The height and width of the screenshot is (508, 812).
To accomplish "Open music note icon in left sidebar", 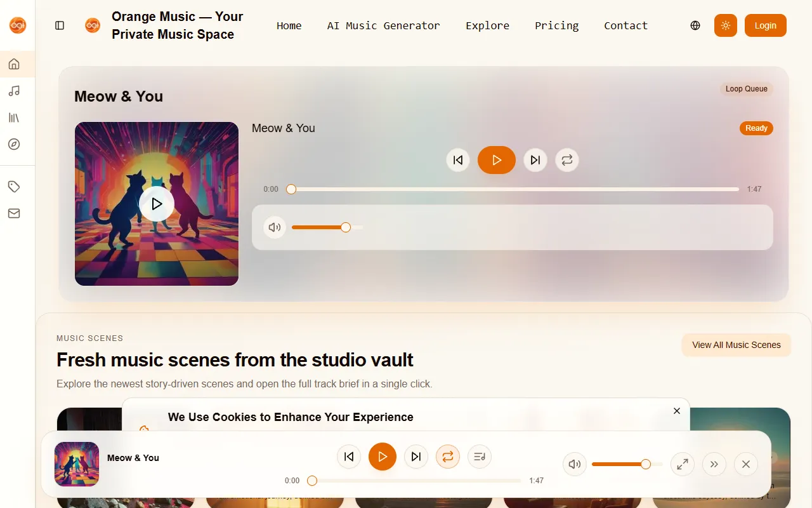I will coord(14,91).
